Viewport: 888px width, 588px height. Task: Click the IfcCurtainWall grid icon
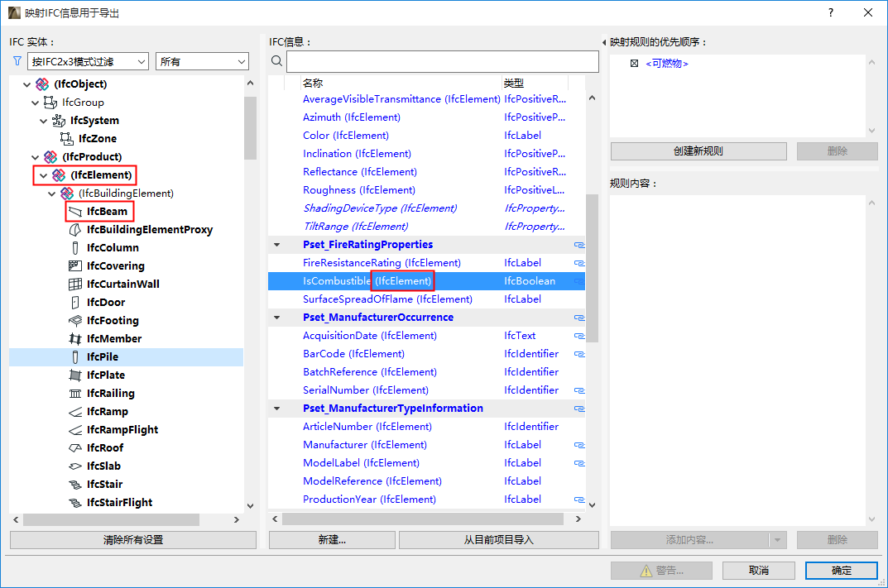tap(75, 284)
